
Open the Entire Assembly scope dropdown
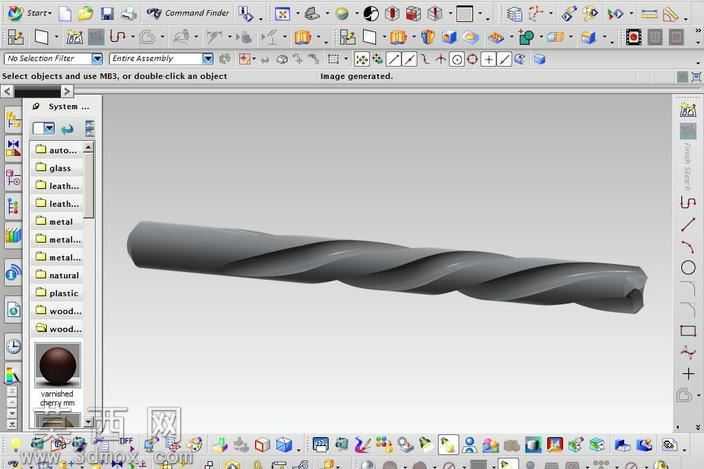[207, 59]
